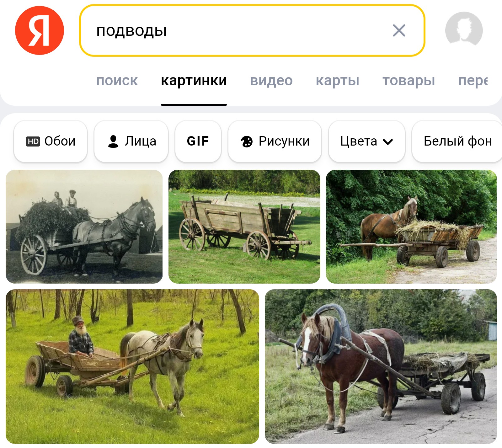Switch to the видео tab
Screen dimensions: 502x448
(x=271, y=81)
